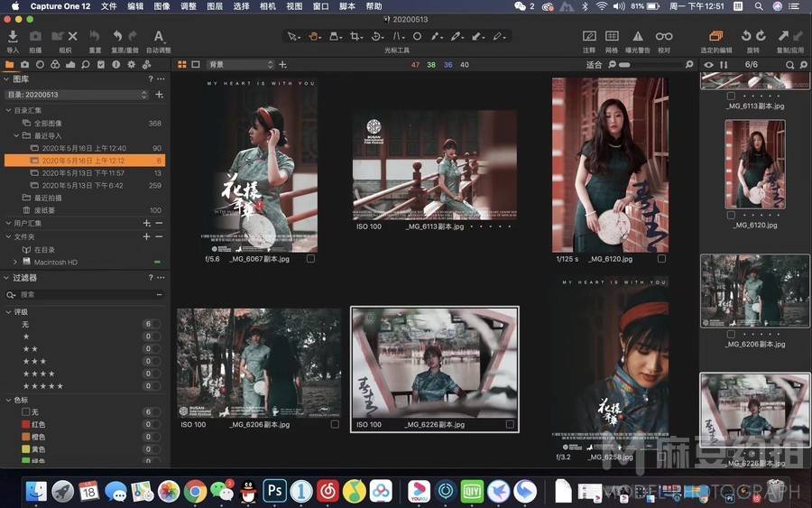Click the Rotate left icon

746,36
